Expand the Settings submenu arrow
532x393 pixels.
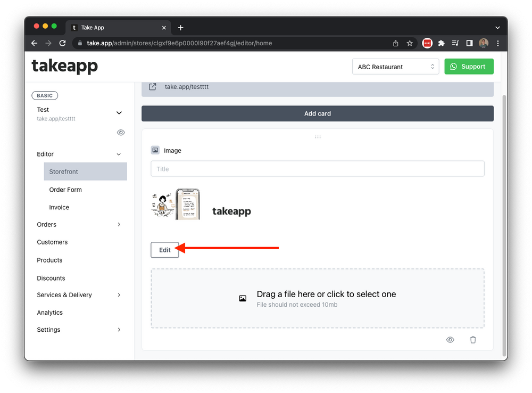(x=119, y=330)
